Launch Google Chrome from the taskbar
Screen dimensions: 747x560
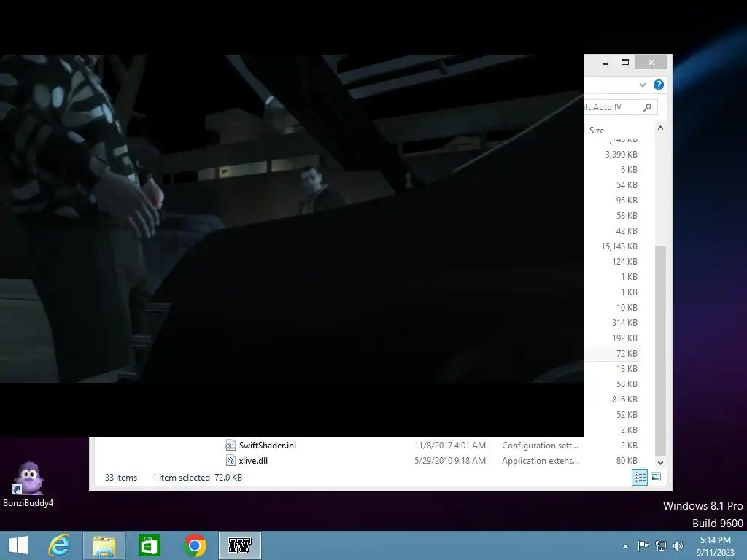(x=194, y=545)
